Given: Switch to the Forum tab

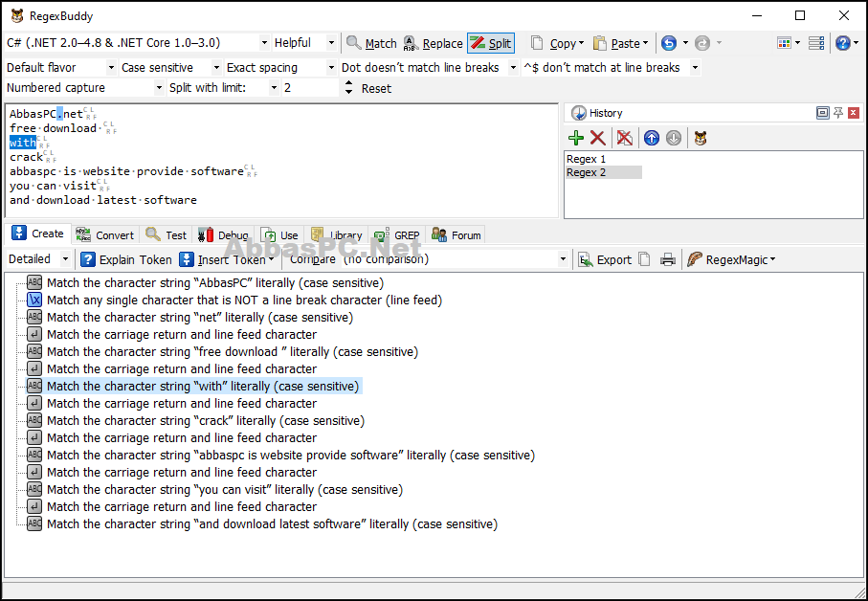Looking at the screenshot, I should [x=456, y=235].
